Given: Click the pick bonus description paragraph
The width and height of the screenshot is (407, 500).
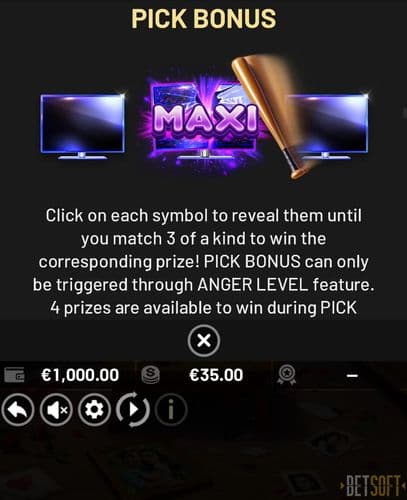Looking at the screenshot, I should [204, 262].
